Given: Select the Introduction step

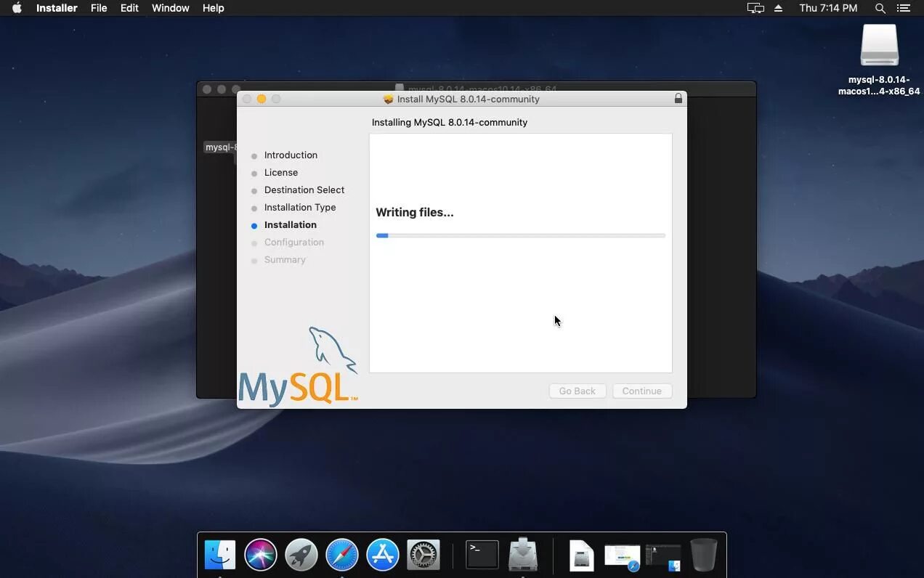Looking at the screenshot, I should click(291, 155).
